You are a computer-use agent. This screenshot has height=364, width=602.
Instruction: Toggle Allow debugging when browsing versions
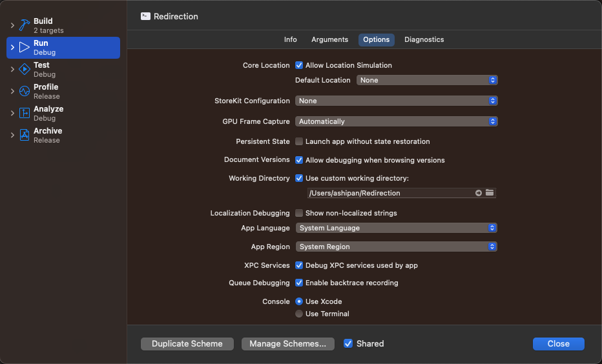pos(299,160)
